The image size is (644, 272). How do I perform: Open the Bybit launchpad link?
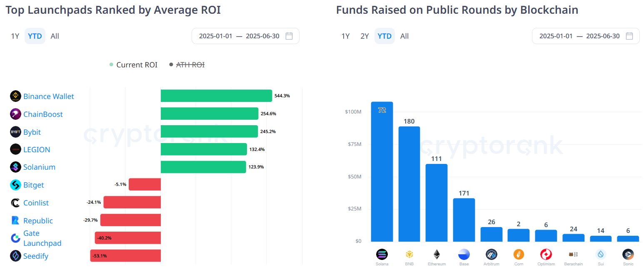(x=32, y=132)
